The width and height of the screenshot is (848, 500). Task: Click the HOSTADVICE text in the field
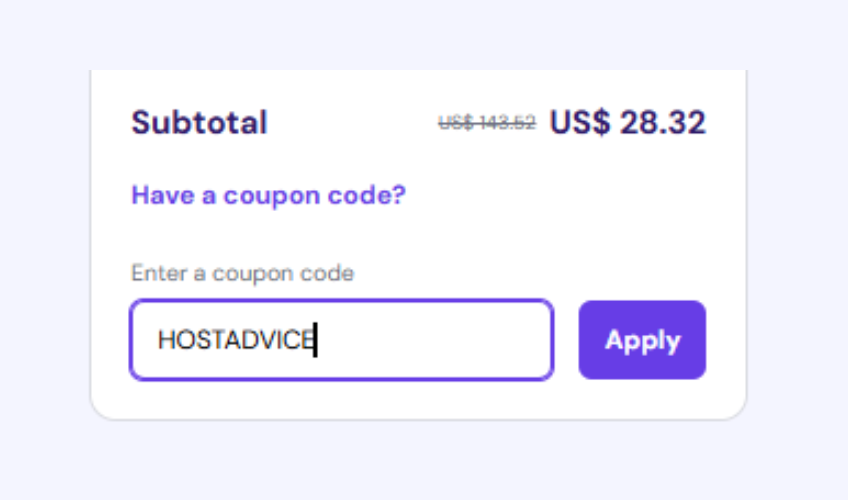[x=236, y=341]
